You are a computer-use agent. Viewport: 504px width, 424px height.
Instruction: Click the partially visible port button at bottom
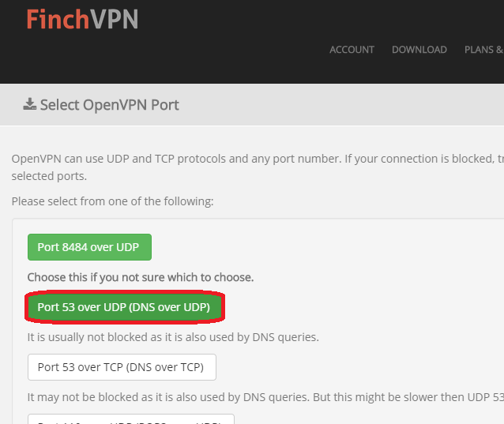pyautogui.click(x=131, y=419)
